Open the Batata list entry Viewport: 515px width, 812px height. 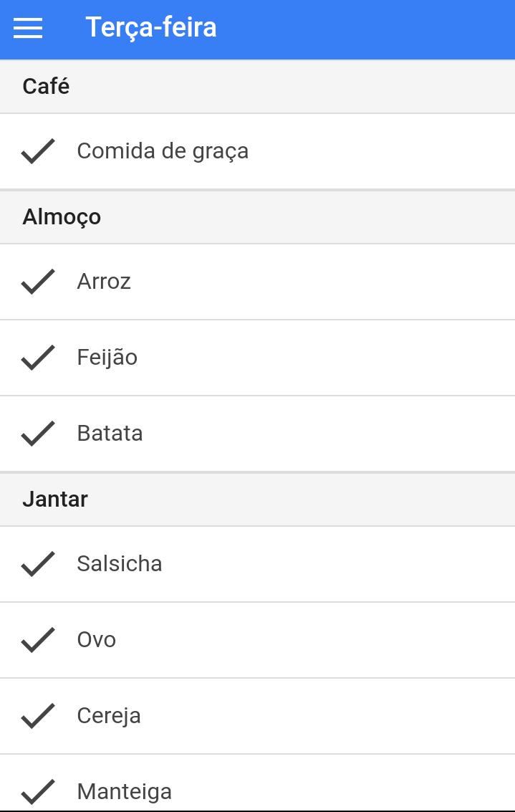pos(257,434)
